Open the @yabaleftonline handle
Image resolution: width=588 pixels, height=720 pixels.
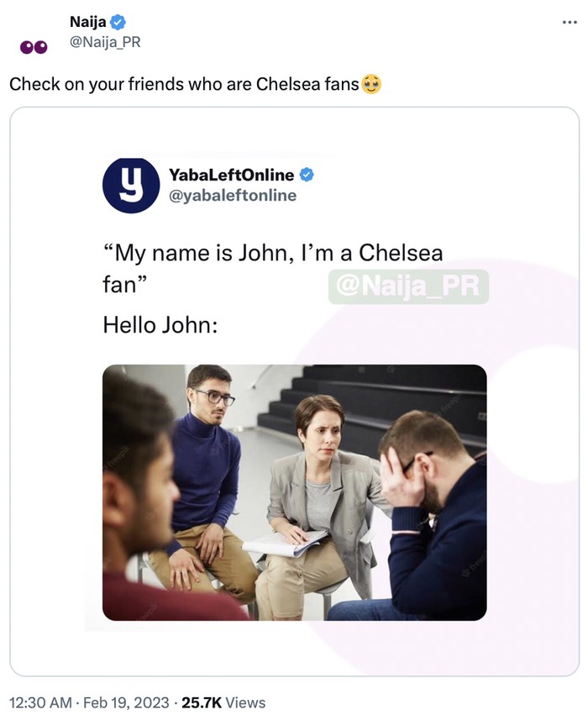pyautogui.click(x=233, y=196)
